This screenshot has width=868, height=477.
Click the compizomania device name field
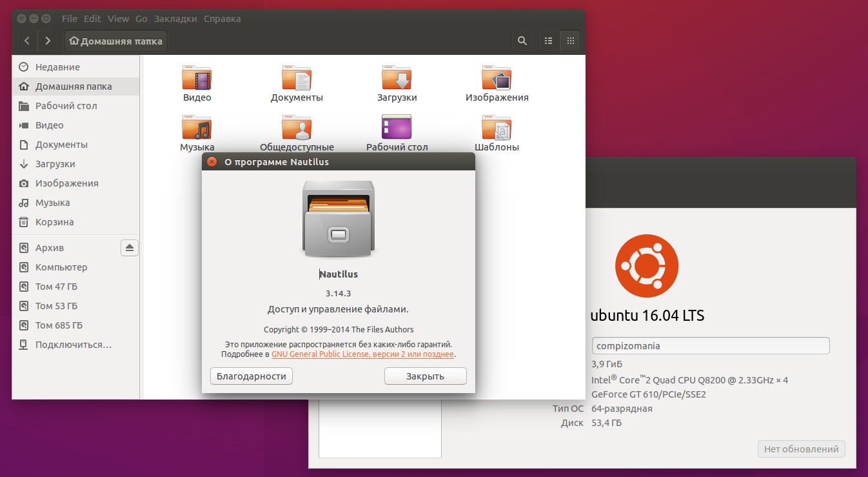711,345
